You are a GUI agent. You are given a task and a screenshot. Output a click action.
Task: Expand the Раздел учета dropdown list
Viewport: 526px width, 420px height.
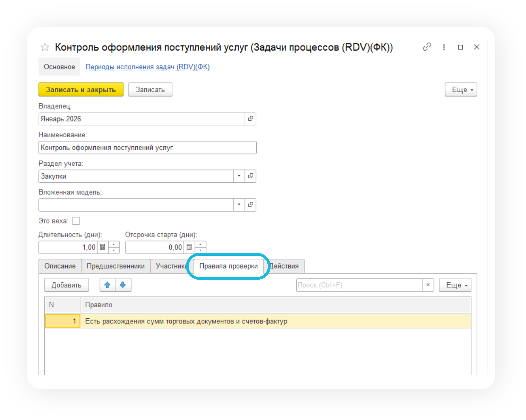coord(239,176)
